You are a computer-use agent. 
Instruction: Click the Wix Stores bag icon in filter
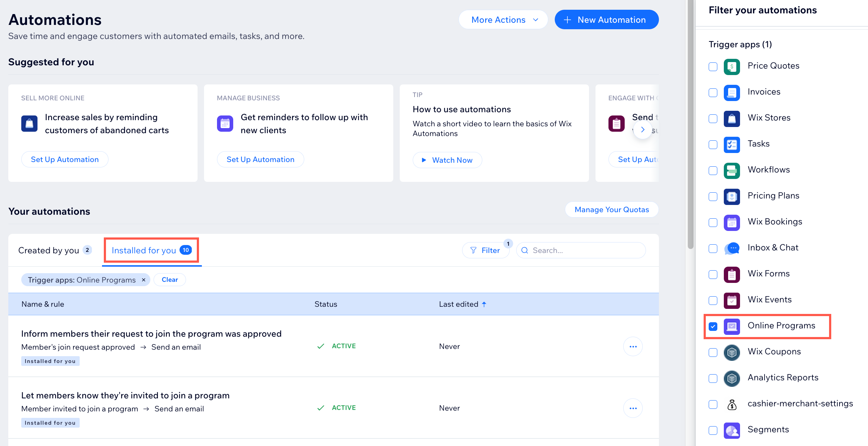coord(732,118)
